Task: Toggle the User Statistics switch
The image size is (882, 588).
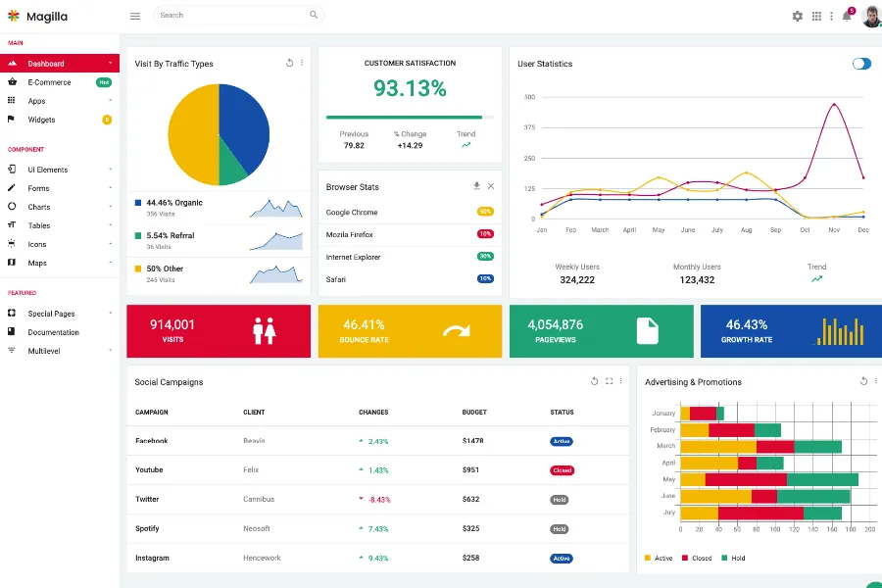Action: 861,64
